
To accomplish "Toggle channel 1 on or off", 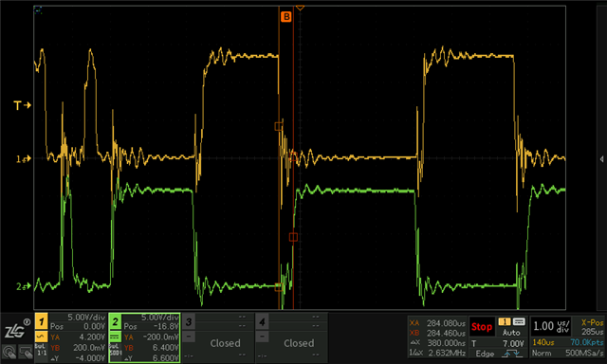I will click(x=42, y=321).
